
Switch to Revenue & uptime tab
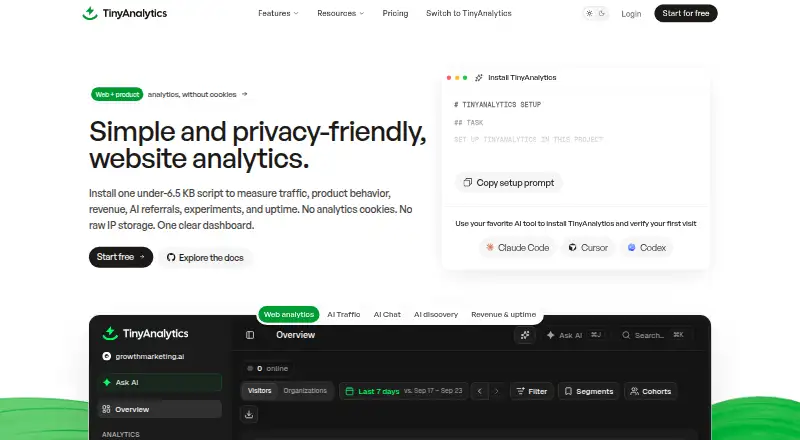[504, 314]
